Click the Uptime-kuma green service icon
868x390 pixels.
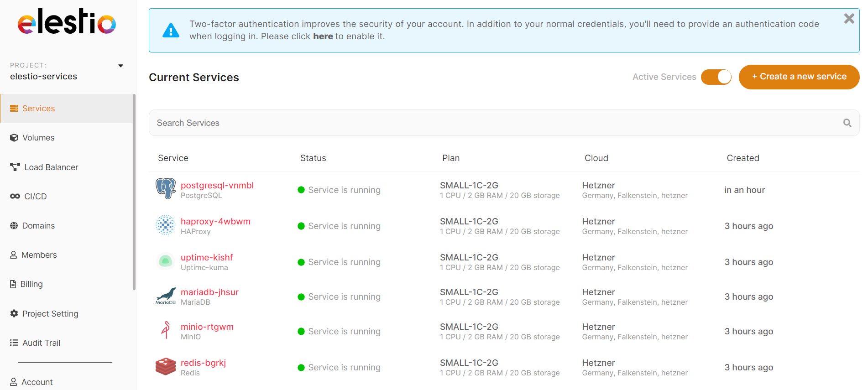tap(165, 261)
